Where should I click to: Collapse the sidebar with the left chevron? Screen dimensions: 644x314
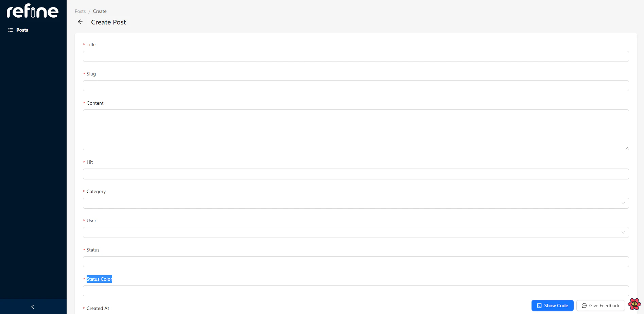click(33, 307)
